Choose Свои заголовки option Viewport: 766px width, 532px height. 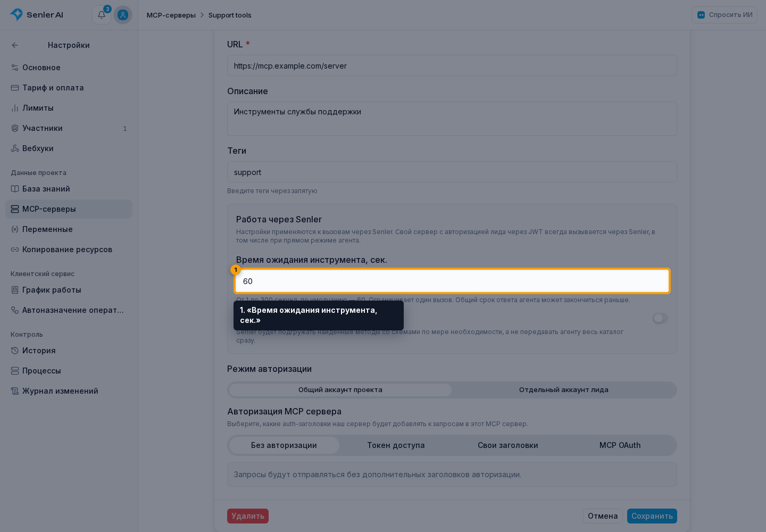(508, 445)
